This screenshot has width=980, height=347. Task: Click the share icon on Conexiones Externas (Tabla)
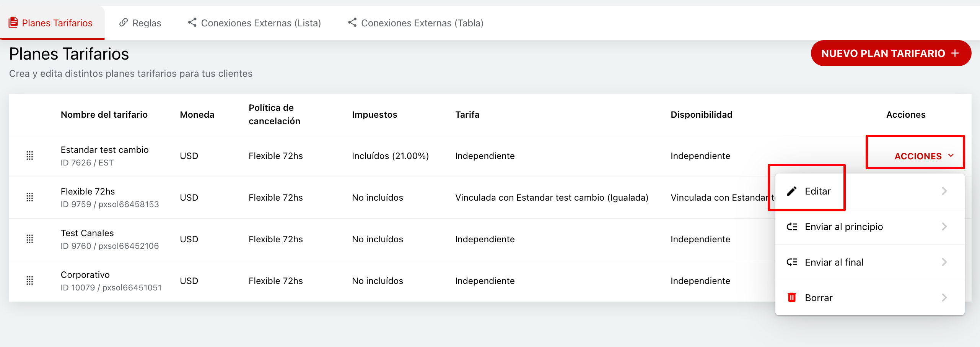[x=352, y=22]
